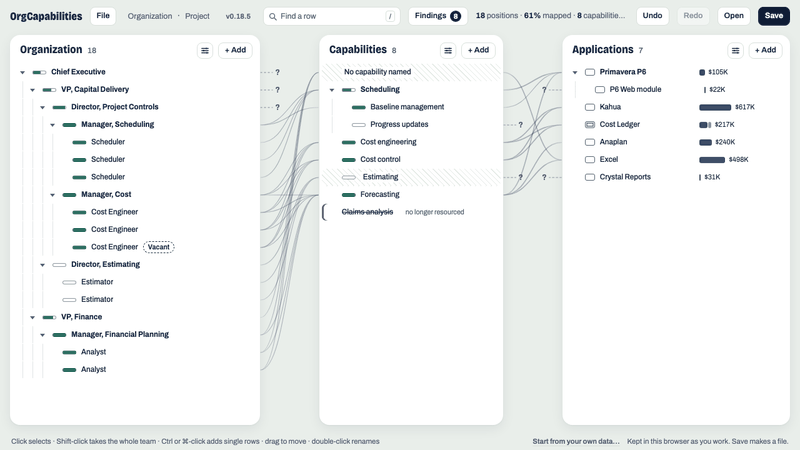Click the Kahua $617K cost bar
The width and height of the screenshot is (800, 450).
pyautogui.click(x=715, y=107)
